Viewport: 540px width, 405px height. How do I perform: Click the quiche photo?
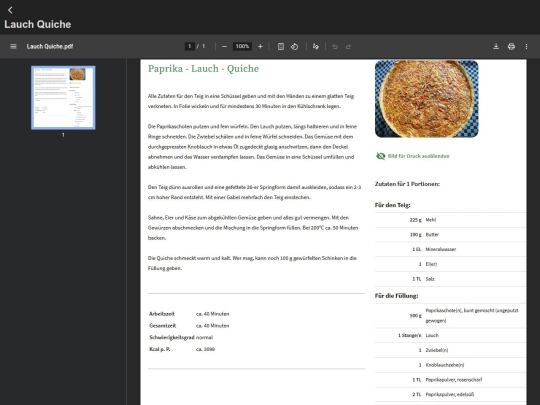click(x=426, y=99)
